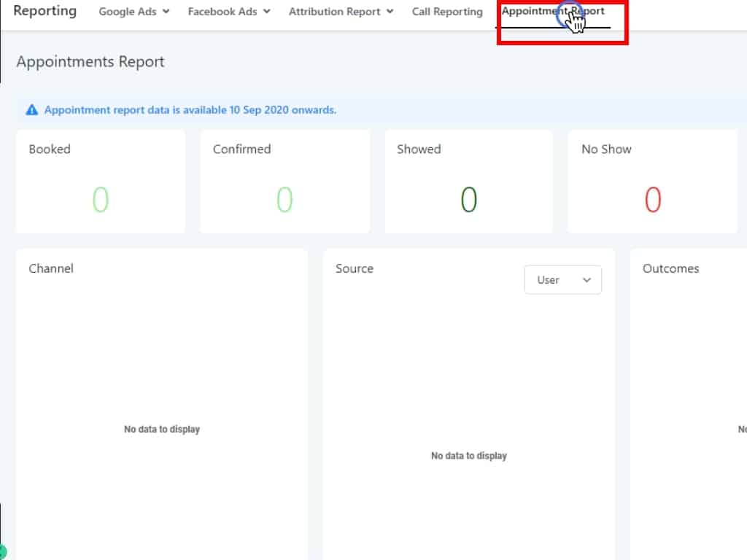Click the appointment data availability notice text
The height and width of the screenshot is (560, 747).
(x=190, y=110)
